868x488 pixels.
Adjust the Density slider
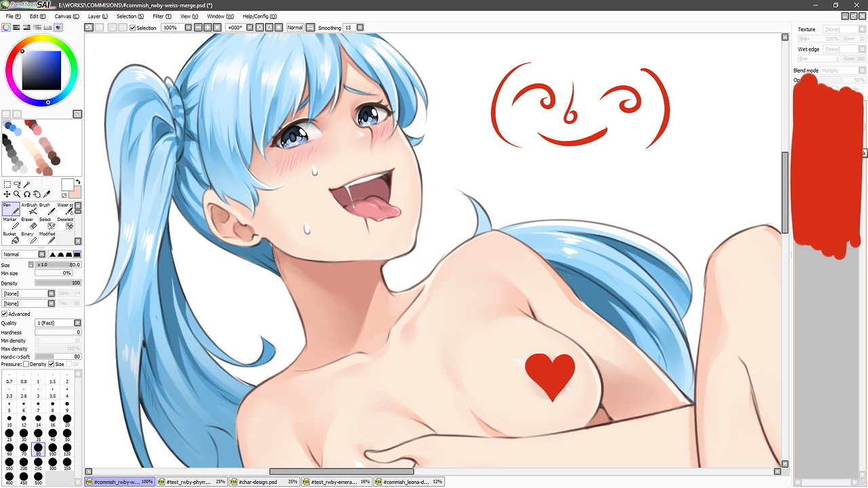point(58,283)
